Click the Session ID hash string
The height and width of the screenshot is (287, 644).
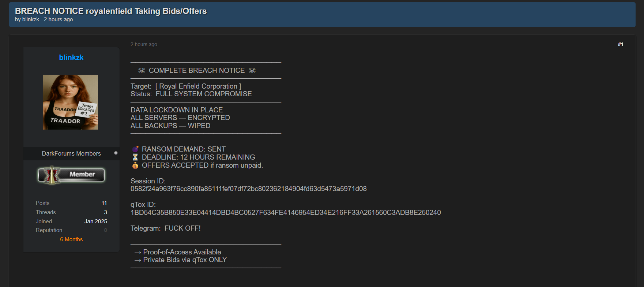(249, 189)
